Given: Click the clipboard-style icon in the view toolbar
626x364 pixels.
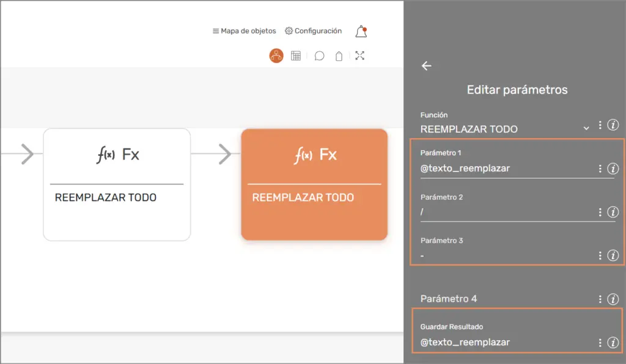Looking at the screenshot, I should tap(339, 56).
